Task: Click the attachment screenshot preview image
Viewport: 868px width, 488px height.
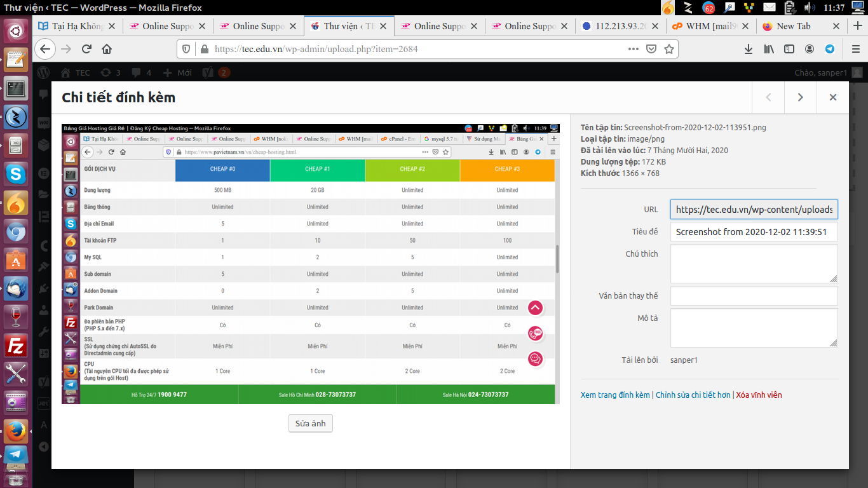Action: tap(311, 264)
